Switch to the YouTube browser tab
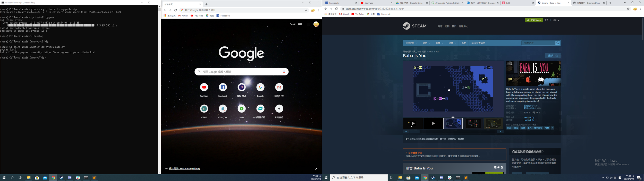Screen dimensions: 644x181 [x=376, y=3]
